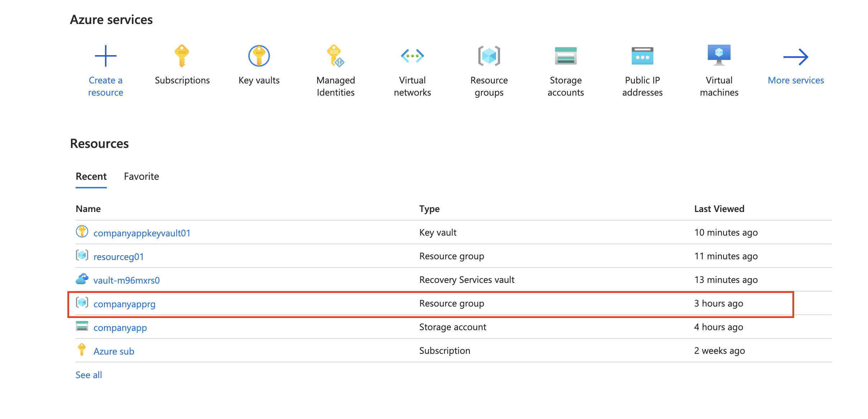Open the companyapprg resource group link
This screenshot has height=419, width=868.
click(124, 304)
